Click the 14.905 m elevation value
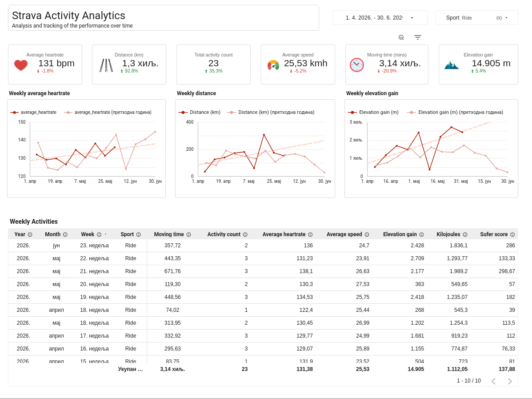 491,63
